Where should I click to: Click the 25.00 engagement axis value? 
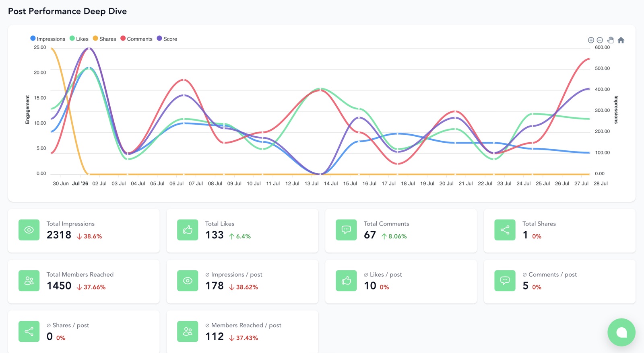40,47
